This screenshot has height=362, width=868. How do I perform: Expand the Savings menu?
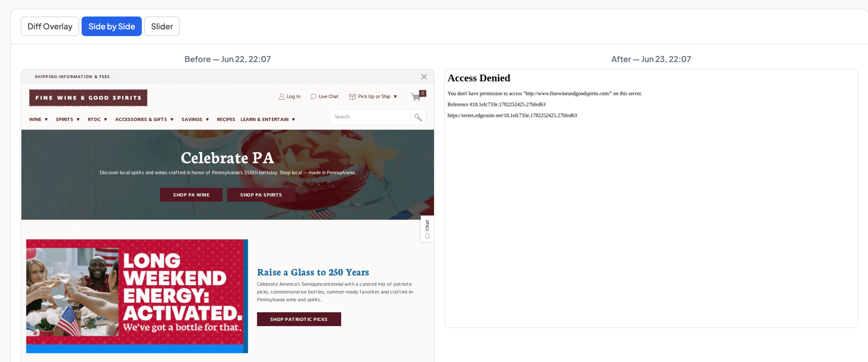195,119
